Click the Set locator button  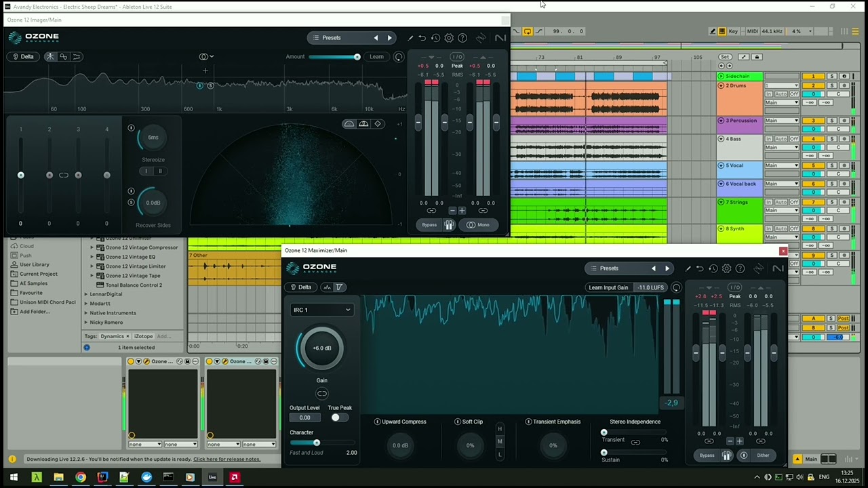(726, 57)
